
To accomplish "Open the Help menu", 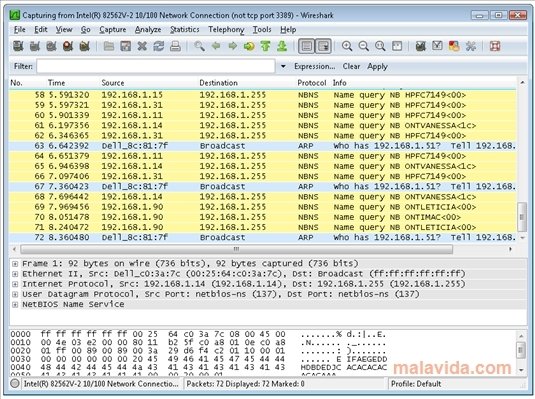I will [288, 30].
